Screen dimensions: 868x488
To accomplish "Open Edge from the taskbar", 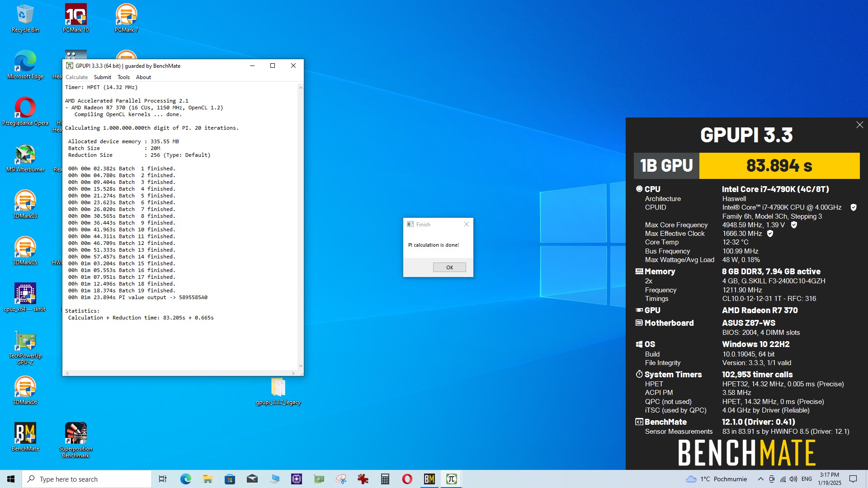I will (185, 479).
